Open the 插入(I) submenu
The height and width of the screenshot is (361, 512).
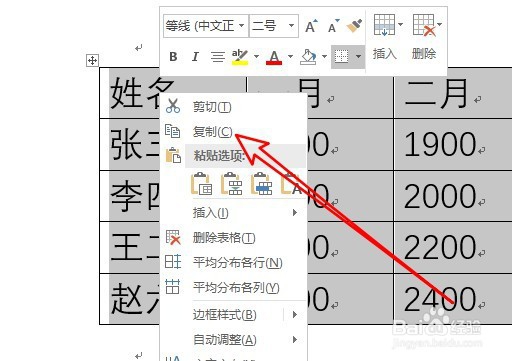pyautogui.click(x=233, y=213)
